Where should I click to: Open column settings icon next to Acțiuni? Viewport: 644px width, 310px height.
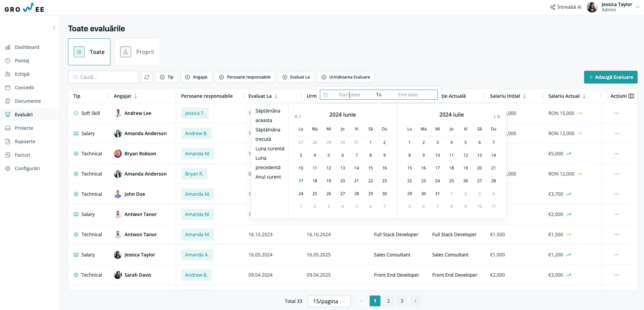pyautogui.click(x=631, y=96)
